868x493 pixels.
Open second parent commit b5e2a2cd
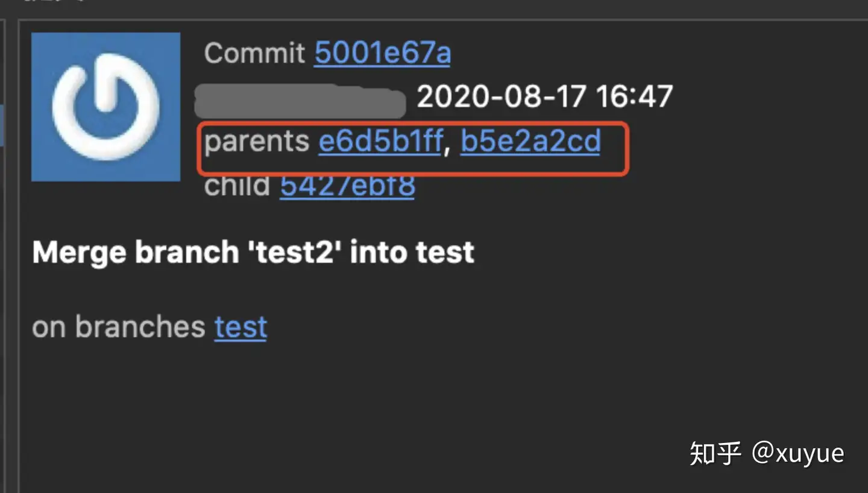pos(530,142)
